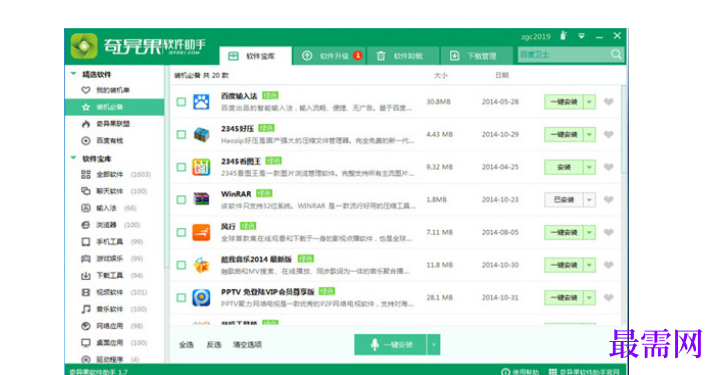This screenshot has height=375, width=721.
Task: Click the 2345看图王 app icon
Action: click(201, 167)
